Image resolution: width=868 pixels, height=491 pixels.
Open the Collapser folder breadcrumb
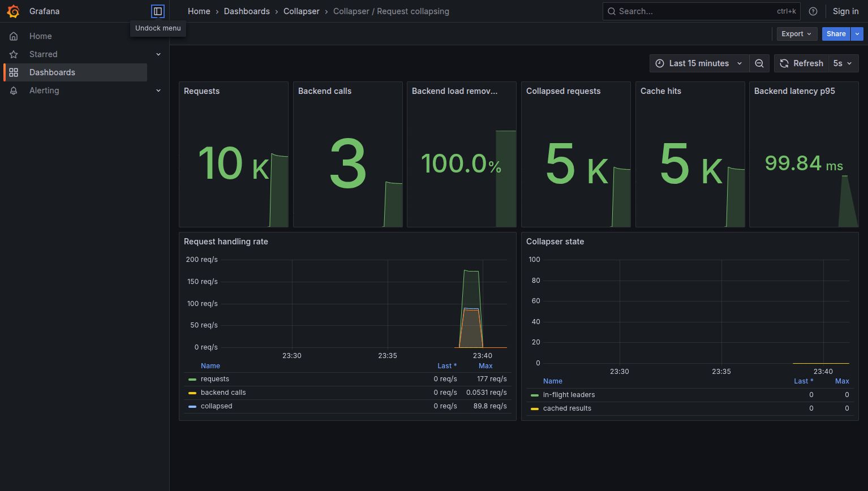(302, 11)
